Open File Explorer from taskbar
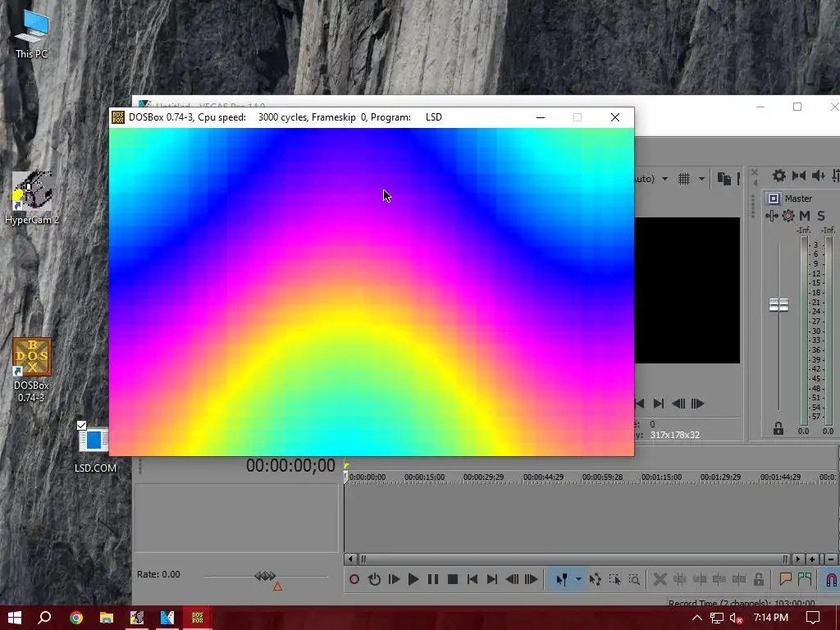Screen dimensions: 840x630 [107, 618]
